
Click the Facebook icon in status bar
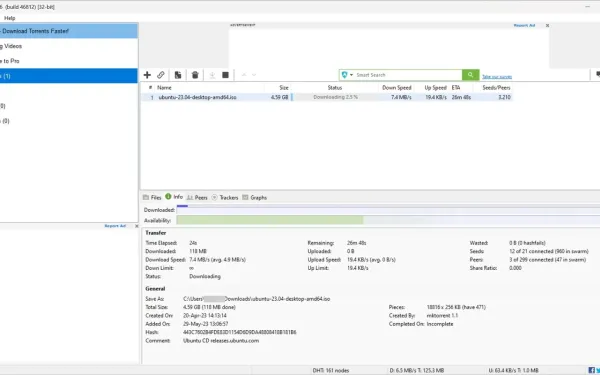[x=592, y=370]
